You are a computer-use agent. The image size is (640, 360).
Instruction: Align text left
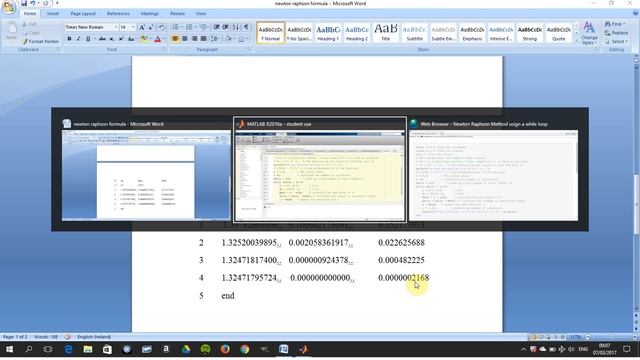(x=175, y=39)
